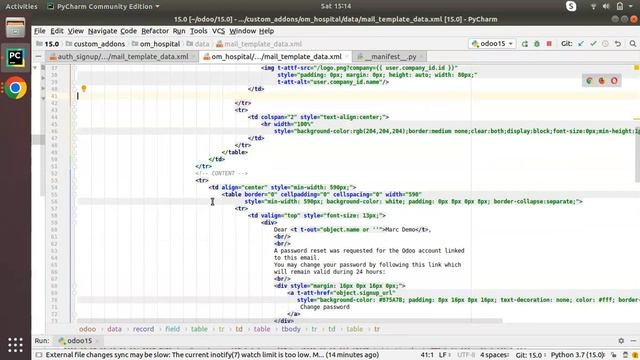Select the odoo15 tab in Run panel
The image size is (640, 360).
(75, 340)
